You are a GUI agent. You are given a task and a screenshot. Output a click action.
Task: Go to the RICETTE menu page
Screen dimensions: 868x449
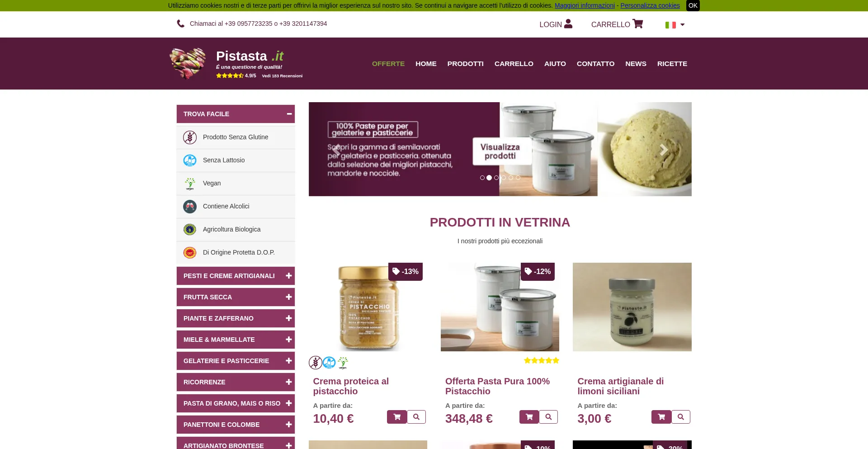pos(672,64)
